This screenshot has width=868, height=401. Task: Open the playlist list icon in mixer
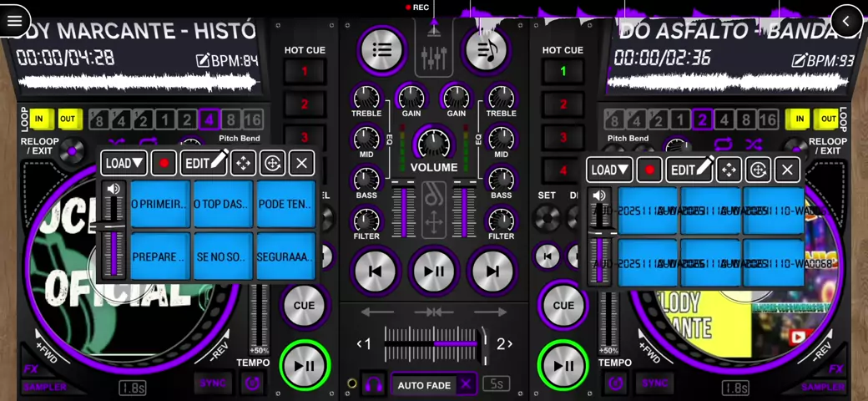pyautogui.click(x=381, y=50)
